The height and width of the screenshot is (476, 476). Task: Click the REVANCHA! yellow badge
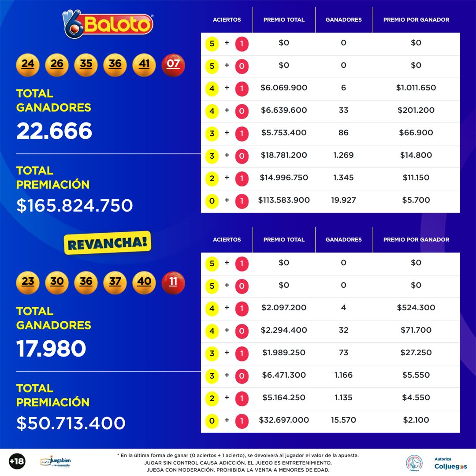108,243
